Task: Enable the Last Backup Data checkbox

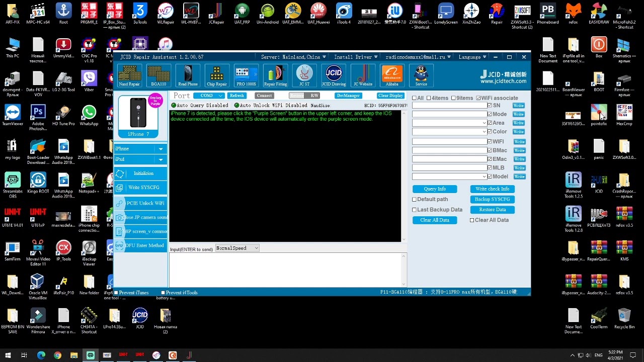Action: tap(414, 210)
